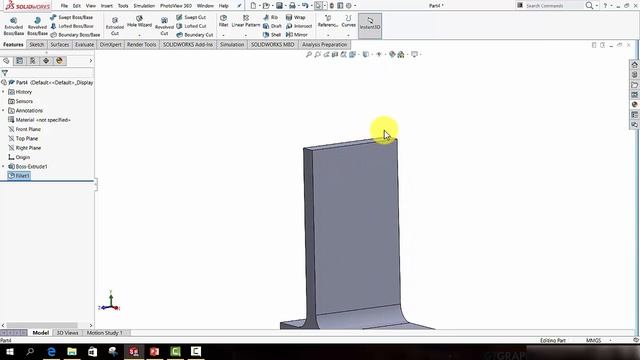
Task: Select the Extruded Boss/Base tool
Action: click(x=13, y=26)
